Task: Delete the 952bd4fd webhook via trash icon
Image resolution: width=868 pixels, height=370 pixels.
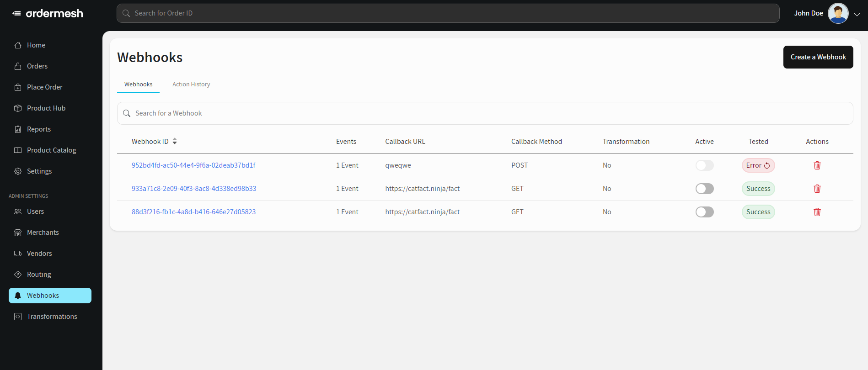Action: pos(817,165)
